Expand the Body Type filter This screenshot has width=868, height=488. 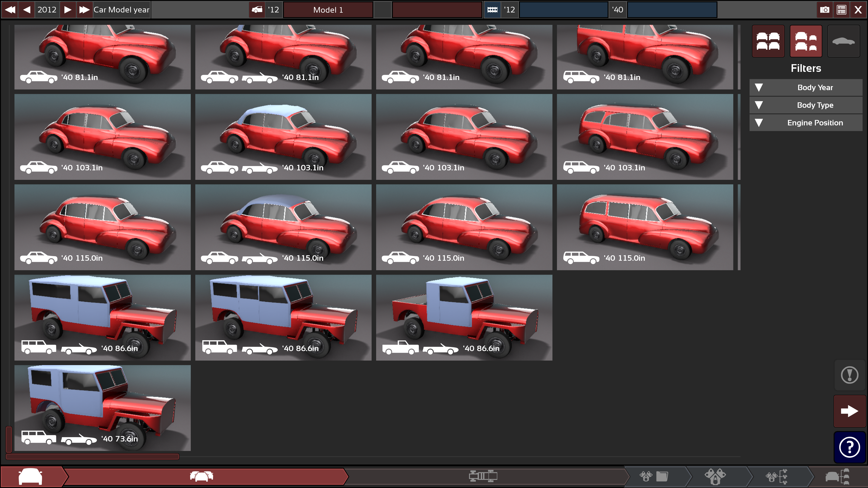coord(806,105)
